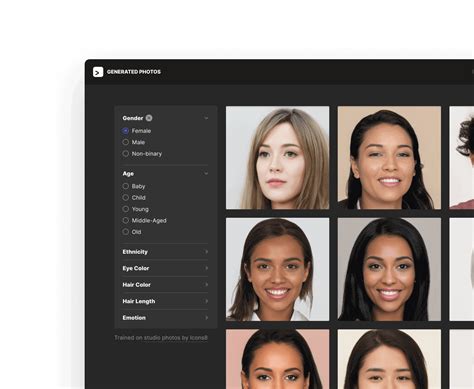Expand the Emotion filter
The height and width of the screenshot is (389, 474).
(x=165, y=318)
